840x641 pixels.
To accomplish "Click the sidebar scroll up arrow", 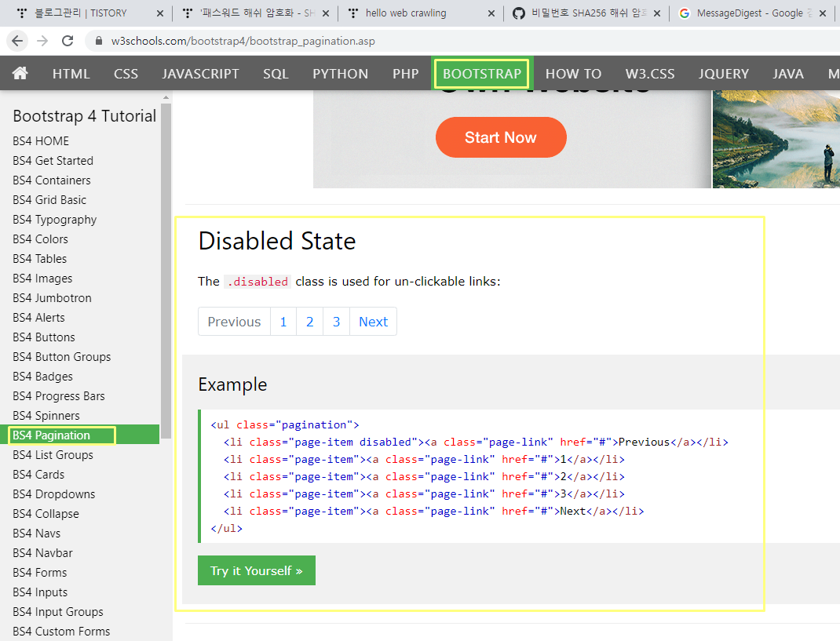I will click(166, 97).
